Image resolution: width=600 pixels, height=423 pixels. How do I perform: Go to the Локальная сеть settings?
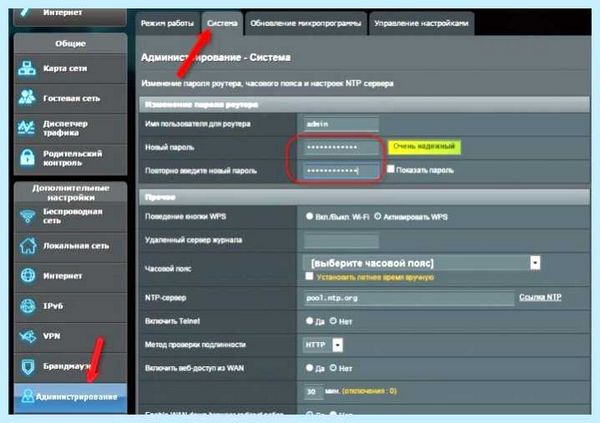coord(70,246)
